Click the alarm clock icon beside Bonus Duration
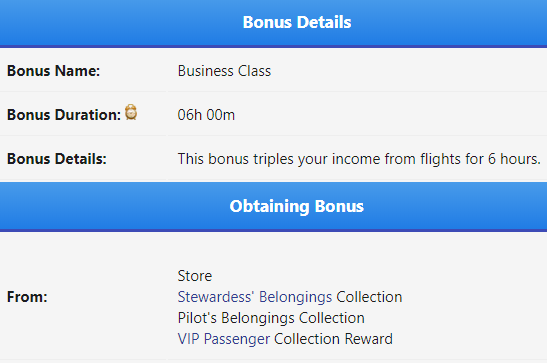The image size is (547, 363). [131, 112]
